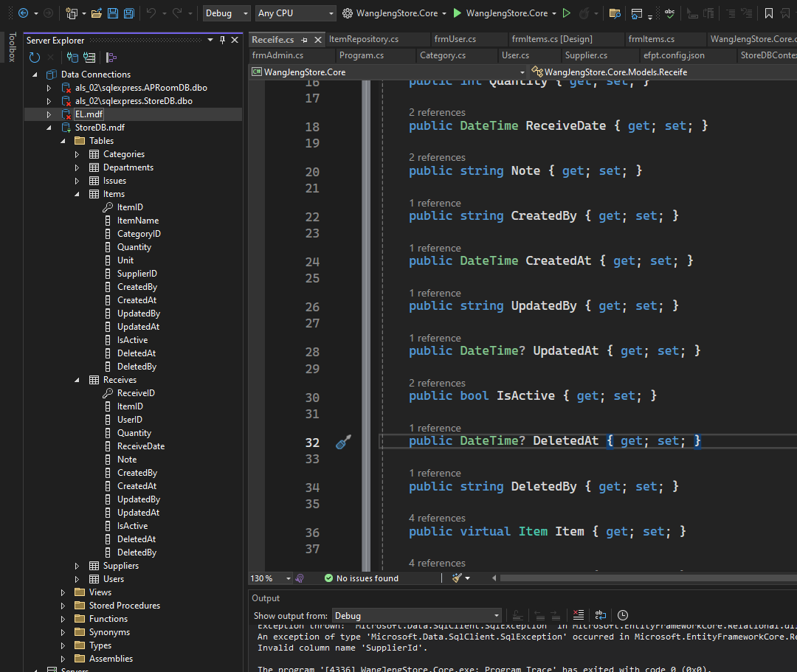Click the Clear All icon in Output
This screenshot has width=797, height=672.
579,615
